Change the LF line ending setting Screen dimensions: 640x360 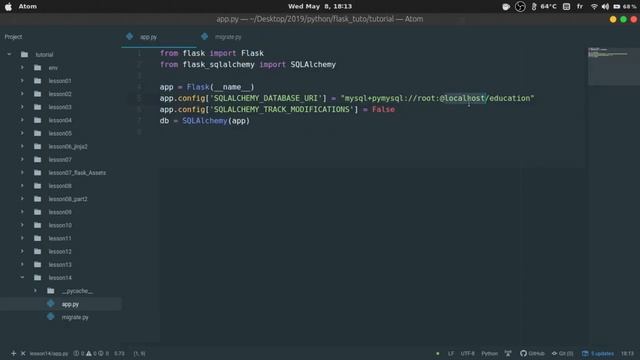point(451,353)
